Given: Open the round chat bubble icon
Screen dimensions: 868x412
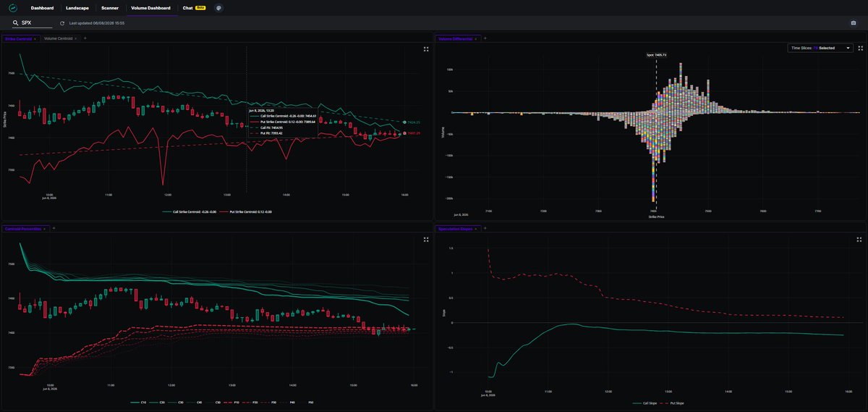Looking at the screenshot, I should coord(219,8).
